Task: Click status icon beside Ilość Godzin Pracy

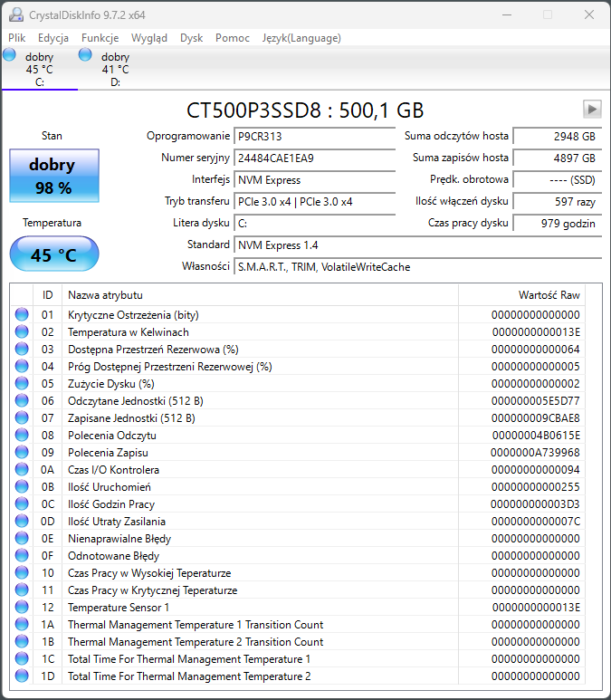Action: coord(22,504)
